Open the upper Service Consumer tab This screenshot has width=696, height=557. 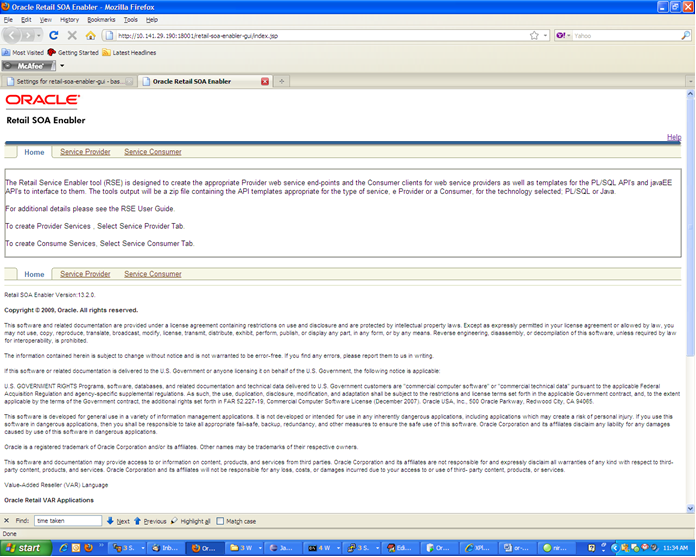[153, 152]
